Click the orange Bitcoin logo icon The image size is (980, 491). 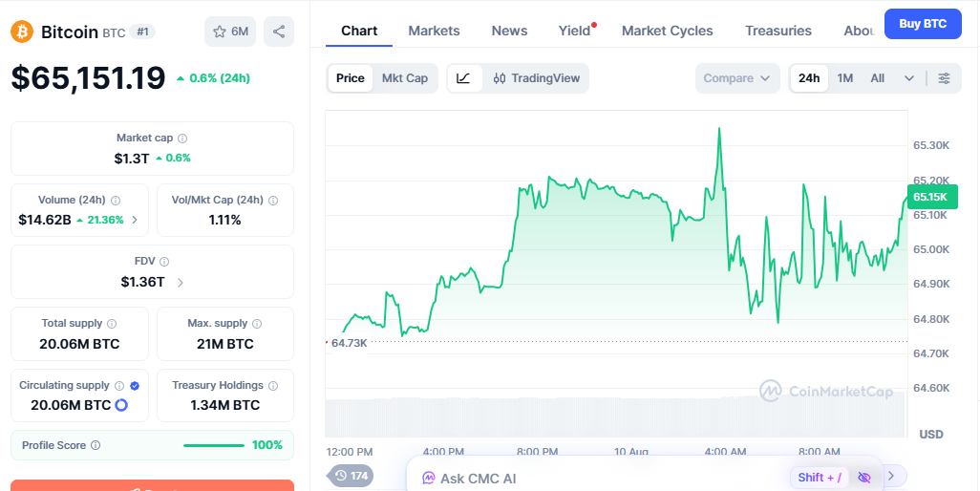(x=22, y=32)
